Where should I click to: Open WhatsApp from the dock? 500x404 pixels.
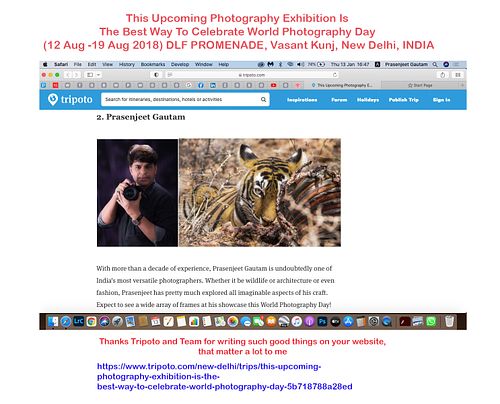coord(431,321)
